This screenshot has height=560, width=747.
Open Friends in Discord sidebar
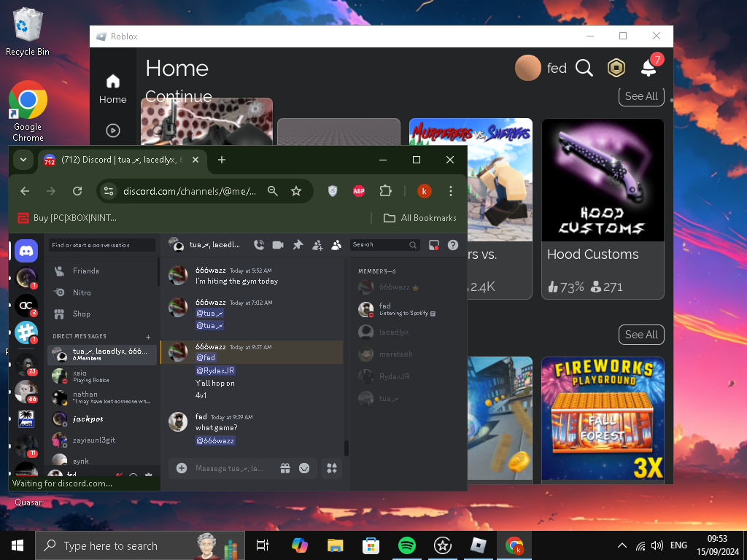click(102, 271)
